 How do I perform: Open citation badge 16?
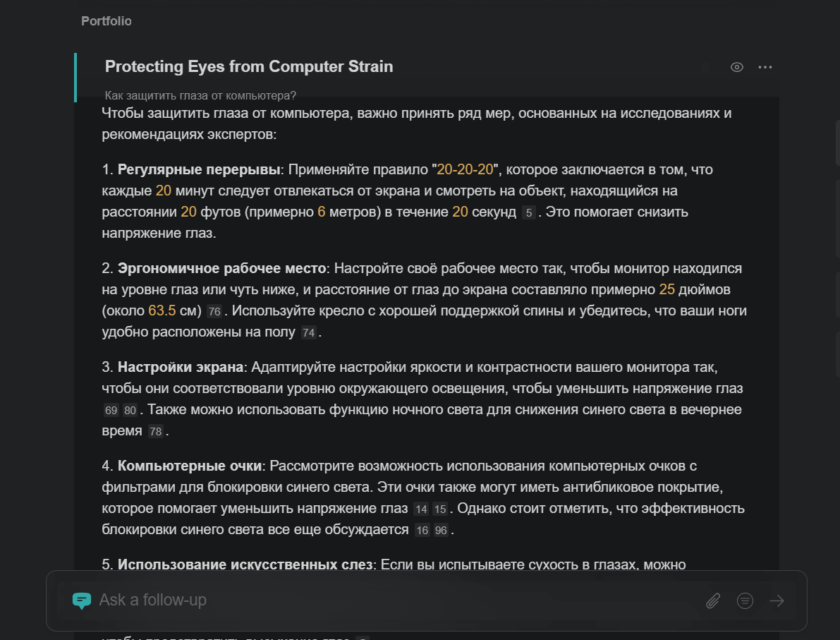click(x=422, y=530)
